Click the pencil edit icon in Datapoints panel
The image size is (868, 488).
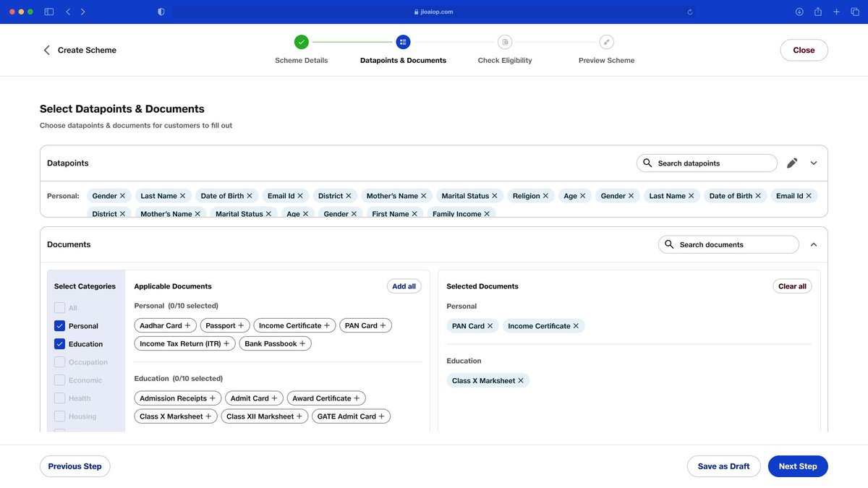click(791, 163)
